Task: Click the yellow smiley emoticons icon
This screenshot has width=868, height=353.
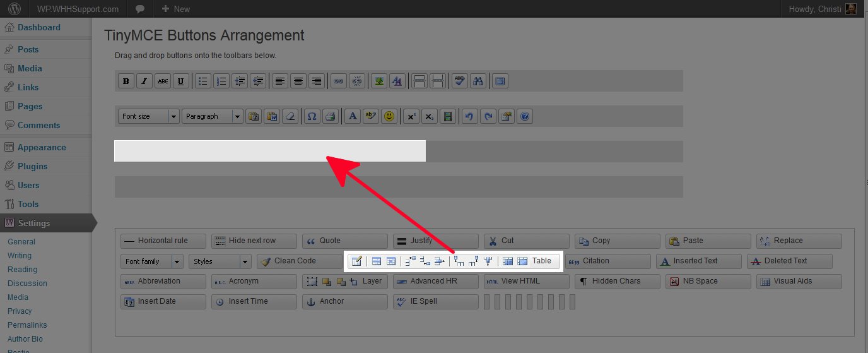Action: pyautogui.click(x=389, y=116)
